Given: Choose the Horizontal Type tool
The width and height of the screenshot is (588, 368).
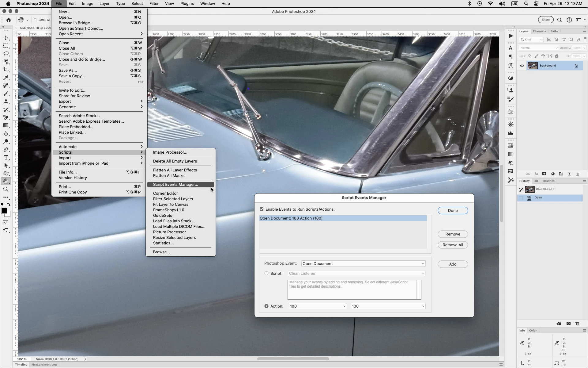Looking at the screenshot, I should (6, 157).
